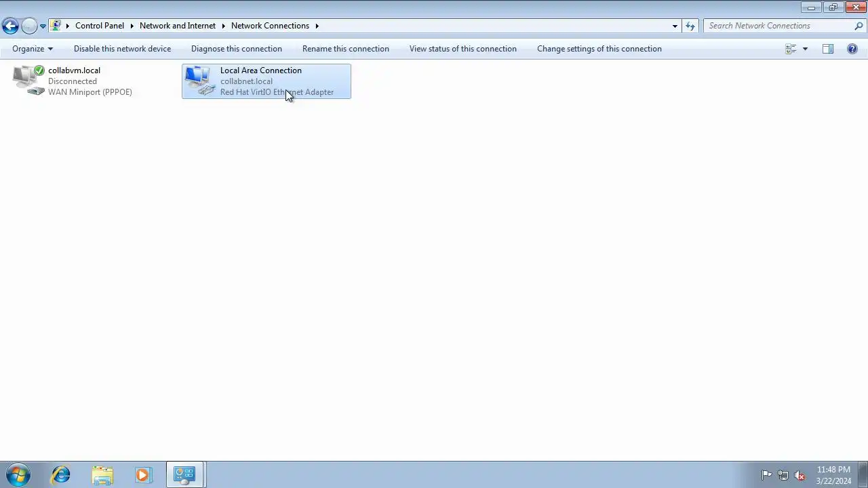Open the Windows Start menu
This screenshot has width=868, height=488.
click(18, 475)
